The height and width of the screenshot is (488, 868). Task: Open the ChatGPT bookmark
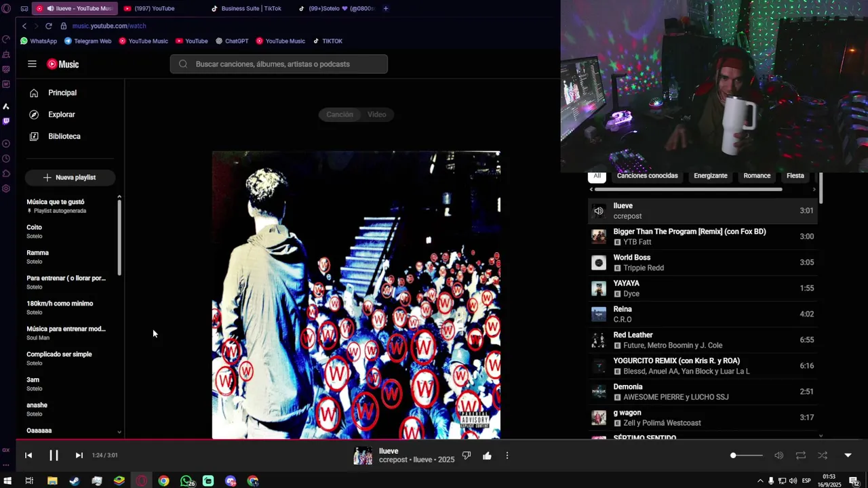point(232,41)
